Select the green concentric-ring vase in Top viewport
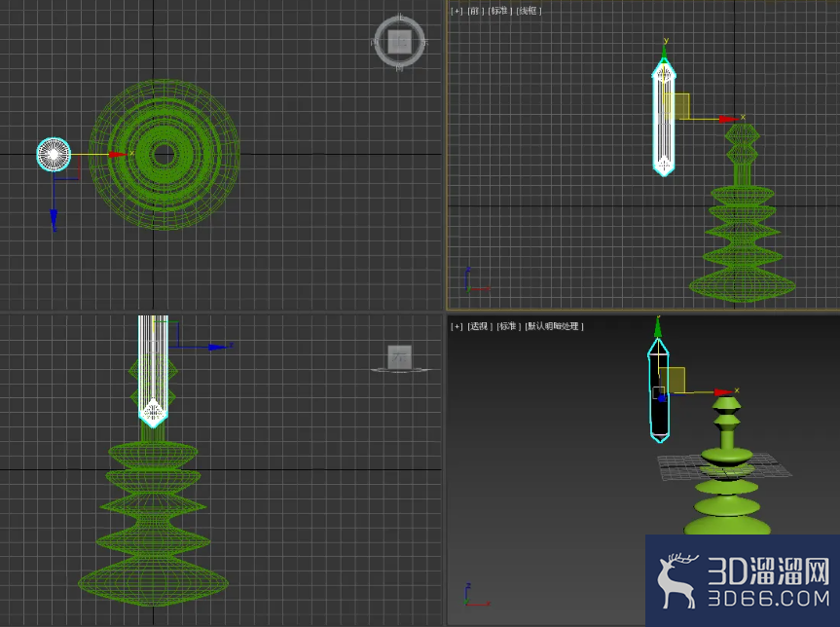Image resolution: width=840 pixels, height=627 pixels. [164, 155]
